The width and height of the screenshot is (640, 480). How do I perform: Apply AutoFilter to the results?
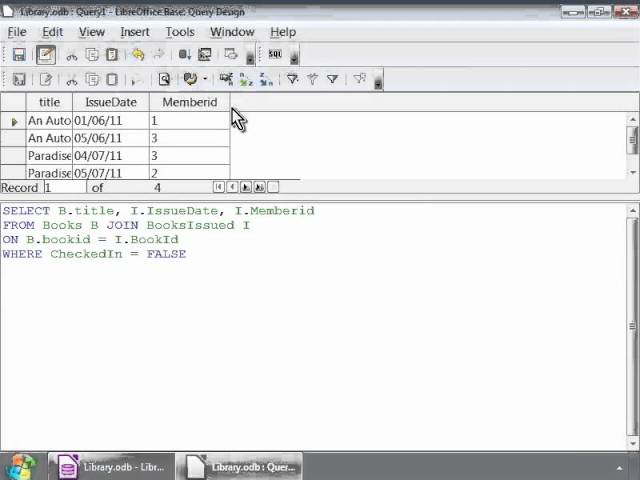[292, 79]
